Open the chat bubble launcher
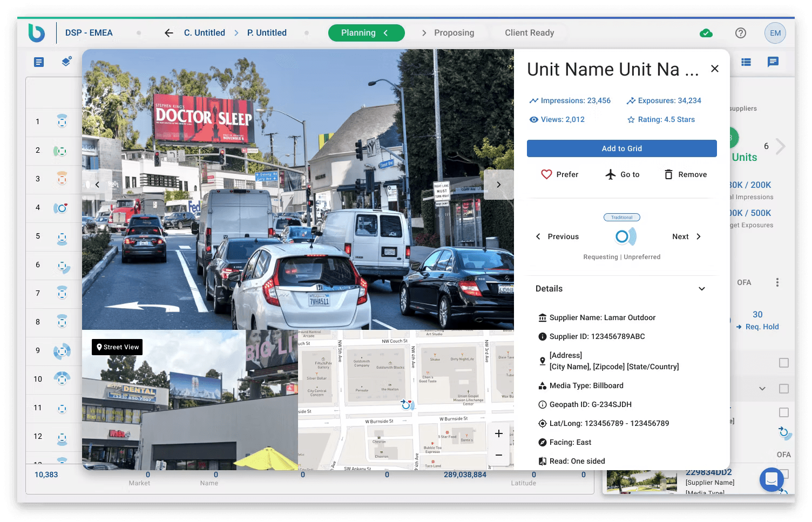Viewport: 812px width, 522px height. 772,479
